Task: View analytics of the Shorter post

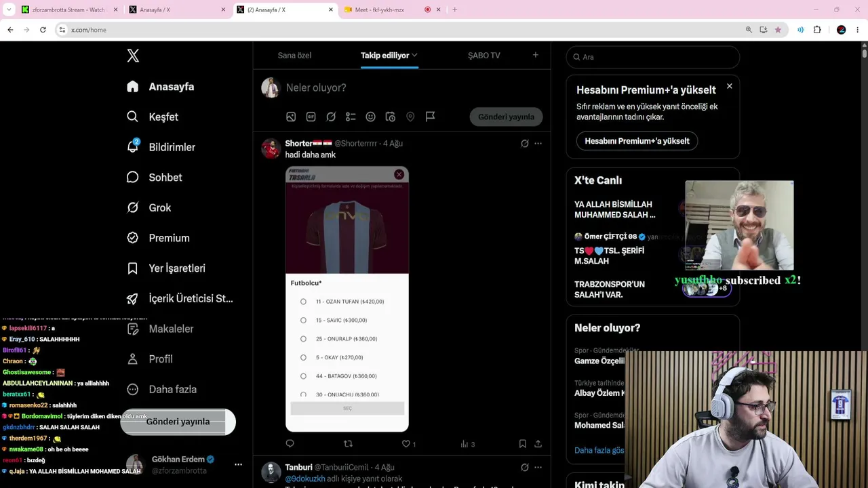Action: point(467,444)
